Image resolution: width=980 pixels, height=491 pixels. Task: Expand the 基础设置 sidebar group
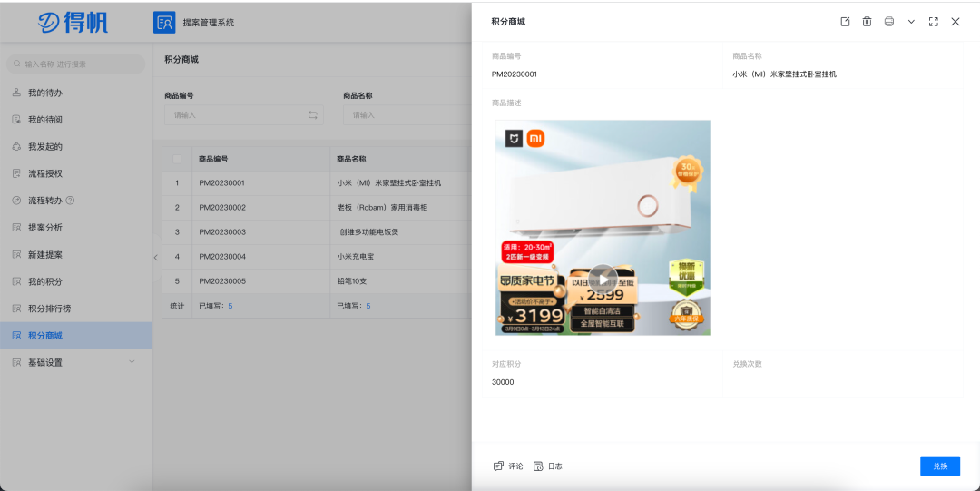(75, 362)
